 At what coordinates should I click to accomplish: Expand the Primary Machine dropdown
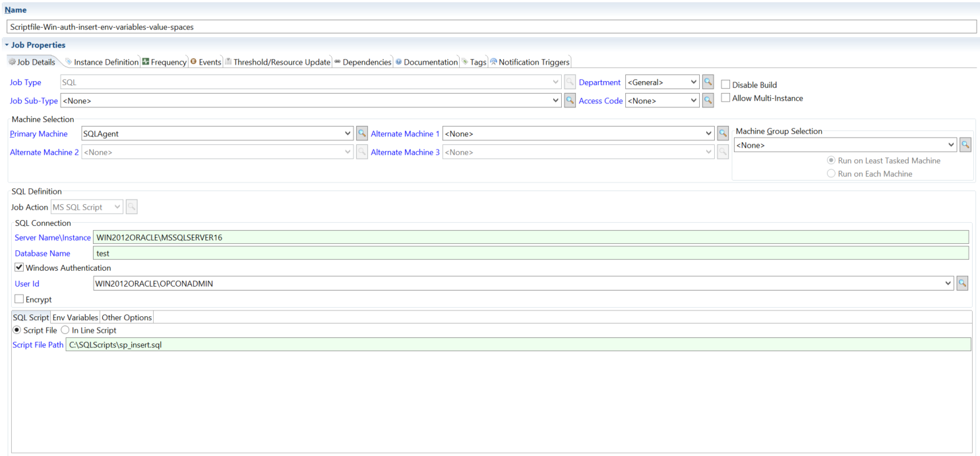(x=348, y=134)
